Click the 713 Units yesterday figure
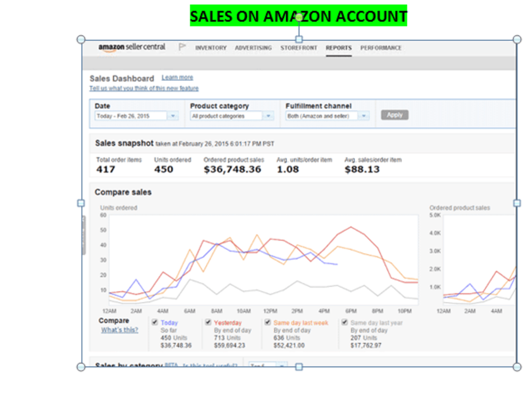This screenshot has height=399, width=532. 227,338
